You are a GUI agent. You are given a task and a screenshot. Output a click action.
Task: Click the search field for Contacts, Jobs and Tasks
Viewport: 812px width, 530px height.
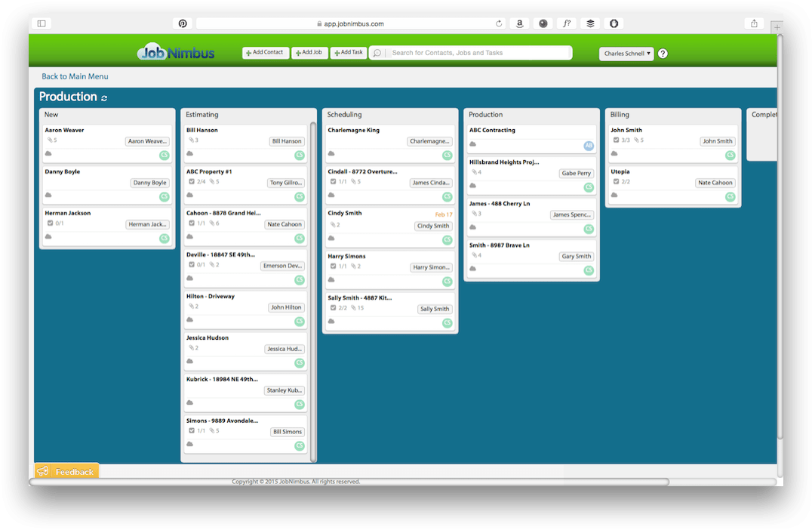point(477,53)
